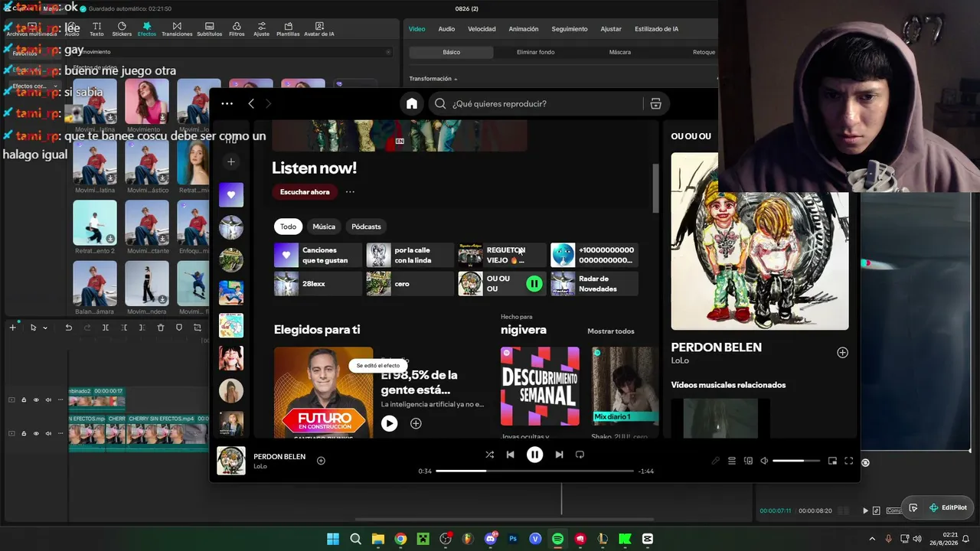Image resolution: width=980 pixels, height=551 pixels.
Task: Open Transiciones in CapCut toolbar
Action: [177, 29]
